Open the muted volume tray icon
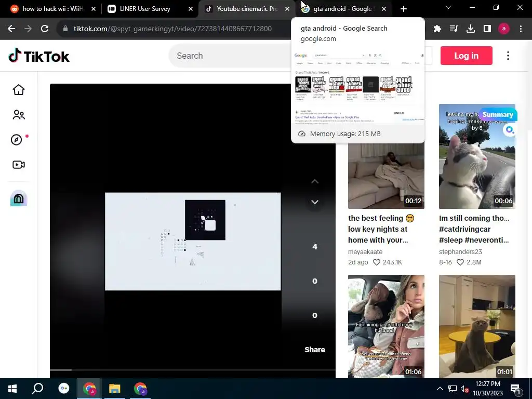The width and height of the screenshot is (532, 399). [464, 389]
